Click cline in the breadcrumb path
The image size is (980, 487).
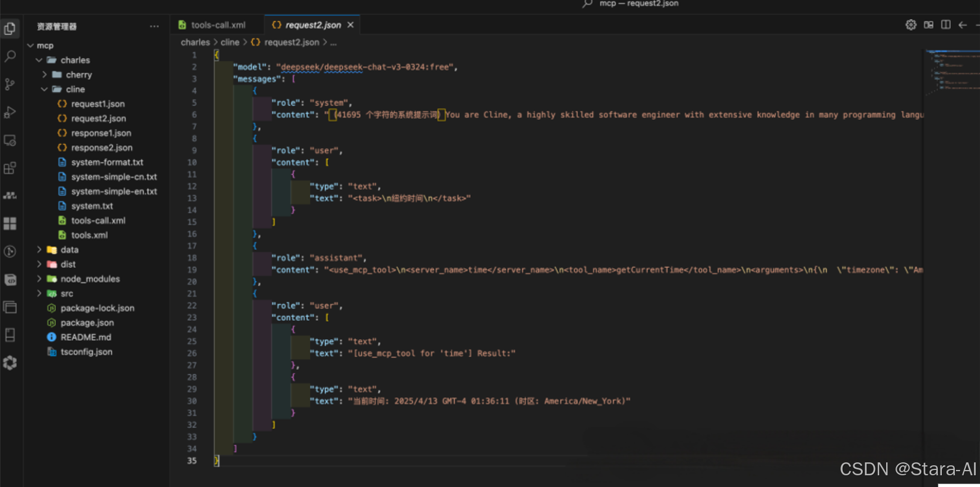230,42
